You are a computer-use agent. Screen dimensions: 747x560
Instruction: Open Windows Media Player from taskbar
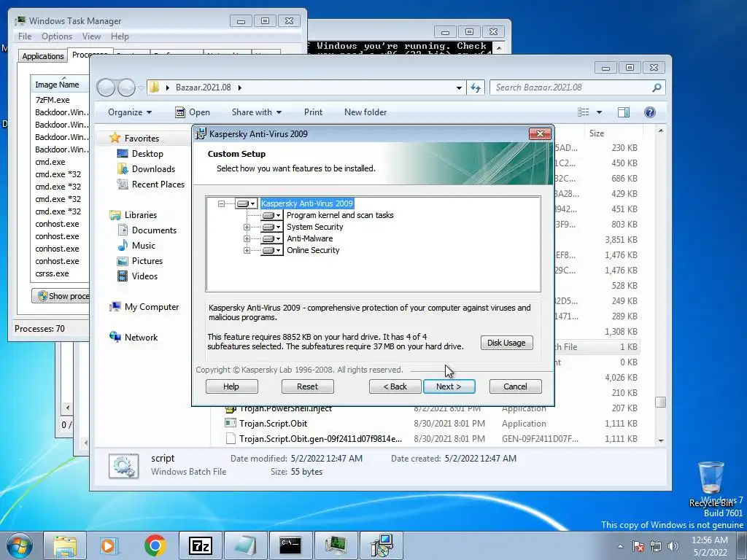[x=109, y=545]
